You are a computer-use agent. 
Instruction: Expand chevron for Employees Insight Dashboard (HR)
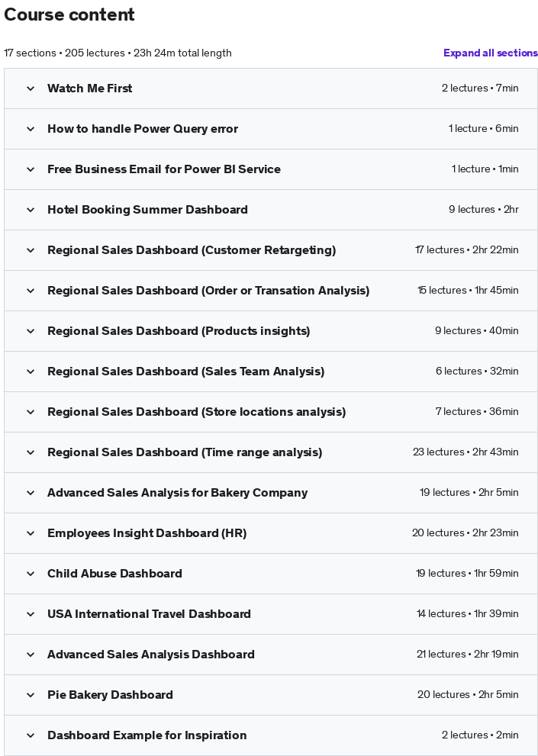click(x=31, y=534)
